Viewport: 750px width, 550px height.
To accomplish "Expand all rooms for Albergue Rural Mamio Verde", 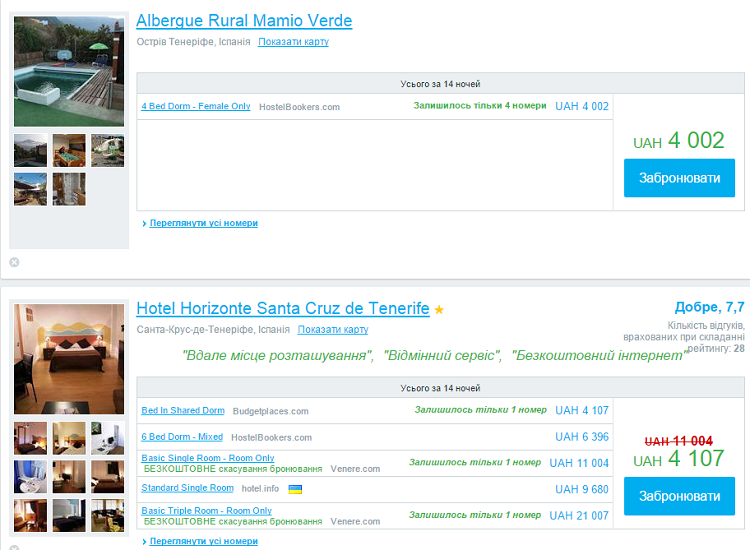I will click(x=203, y=223).
